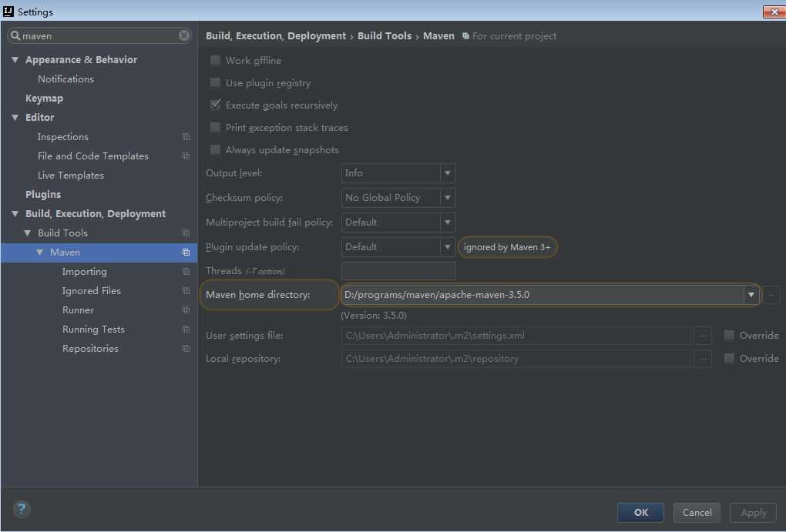786x532 pixels.
Task: Open the Runner settings page
Action: (x=78, y=310)
